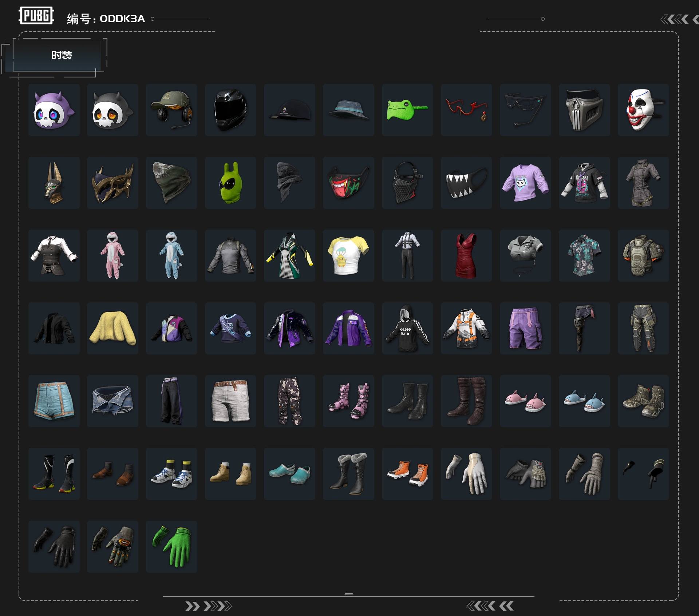This screenshot has height=616, width=699.
Task: Pick the black shark-teeth face mask
Action: (x=466, y=183)
